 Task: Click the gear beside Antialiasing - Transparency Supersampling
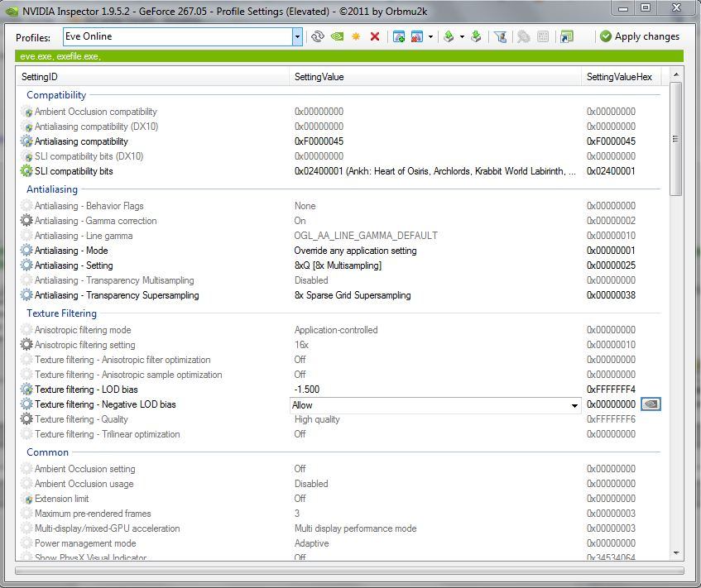point(26,295)
